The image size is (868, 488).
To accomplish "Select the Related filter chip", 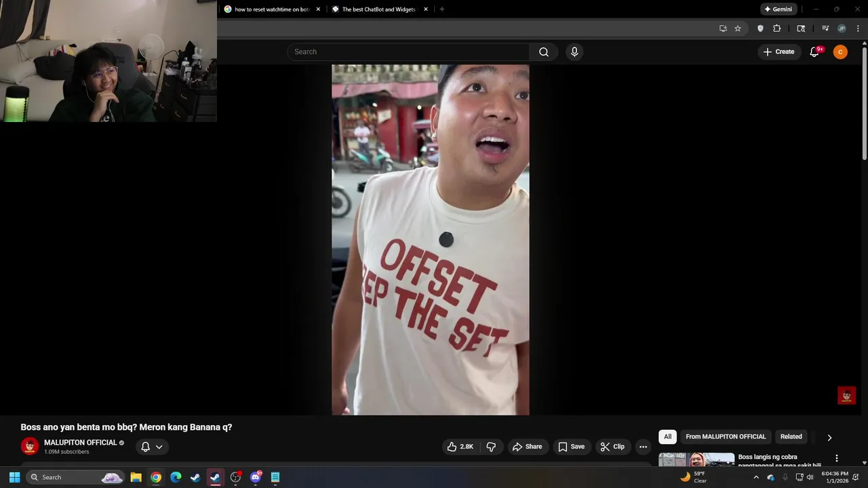I will coord(791,436).
